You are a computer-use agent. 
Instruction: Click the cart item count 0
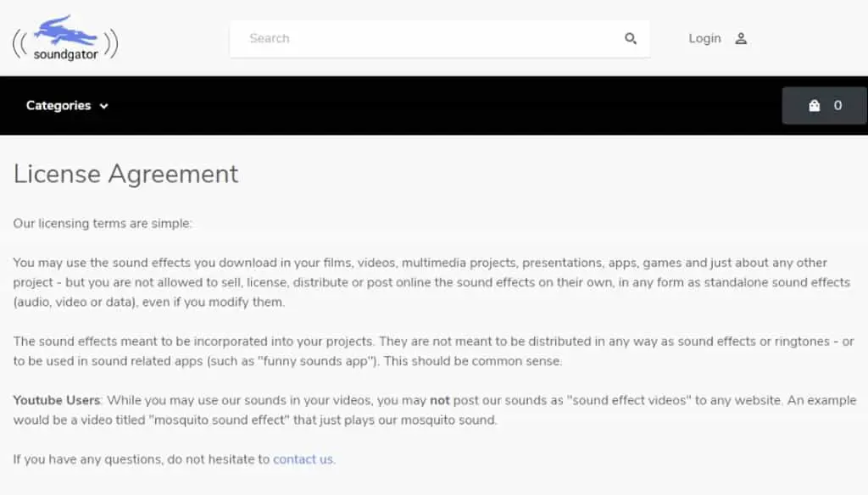[x=837, y=105]
